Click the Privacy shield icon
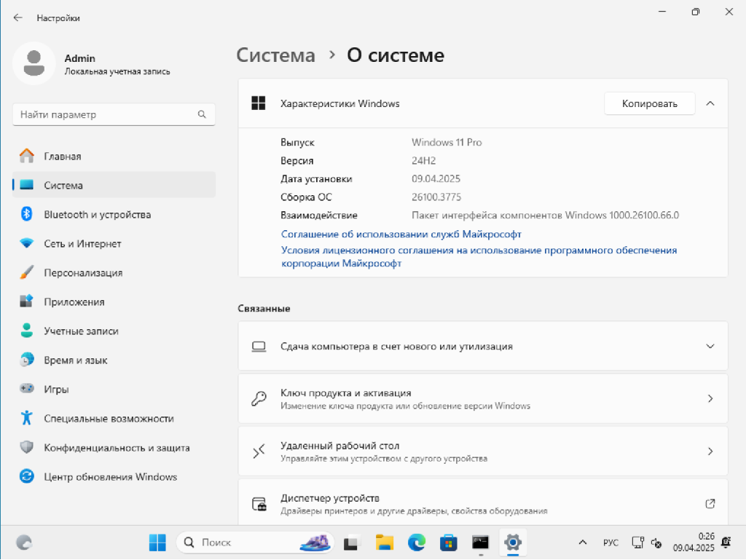This screenshot has width=746, height=560. click(27, 447)
